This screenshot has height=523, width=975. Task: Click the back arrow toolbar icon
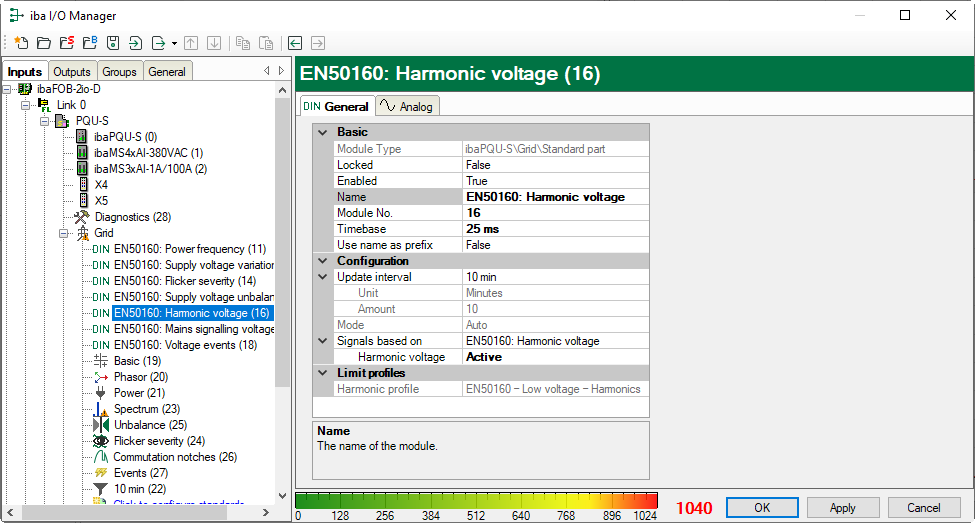click(295, 43)
